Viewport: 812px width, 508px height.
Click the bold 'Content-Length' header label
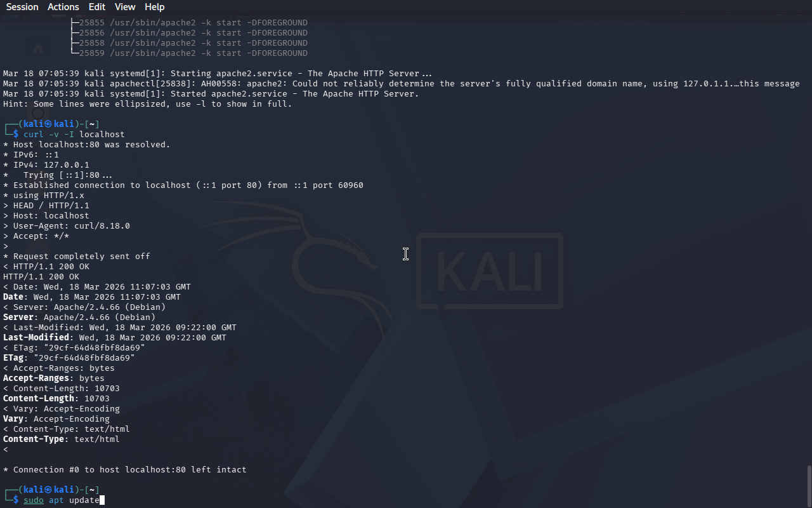click(39, 399)
